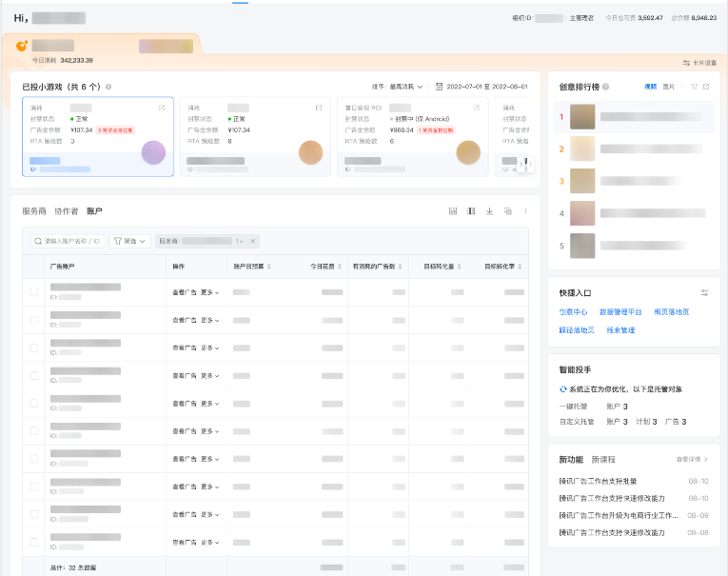Open the edit icon on the first game card
This screenshot has width=728, height=576.
[162, 108]
